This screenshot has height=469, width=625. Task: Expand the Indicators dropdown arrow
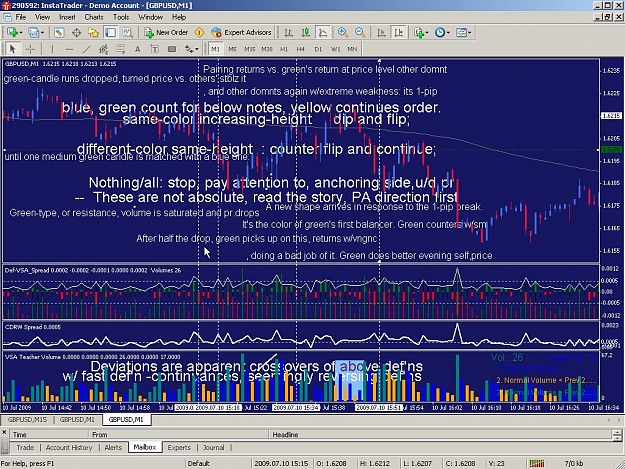pos(427,33)
